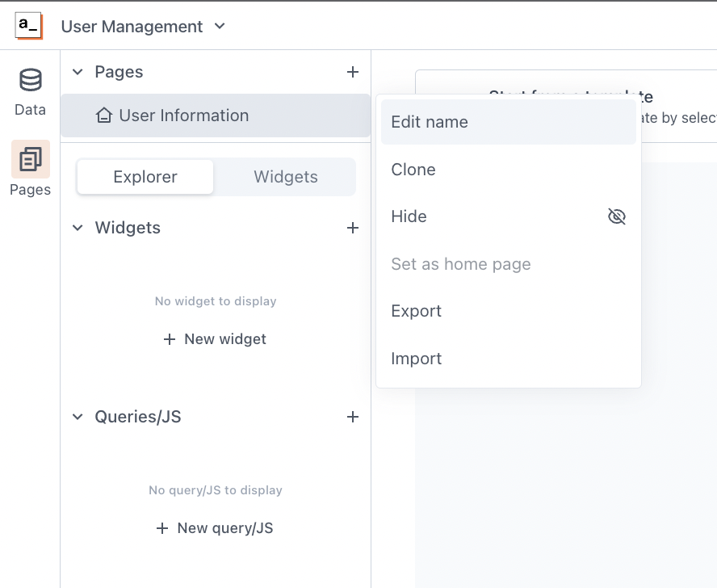Choose Clone from the context menu

(x=509, y=170)
